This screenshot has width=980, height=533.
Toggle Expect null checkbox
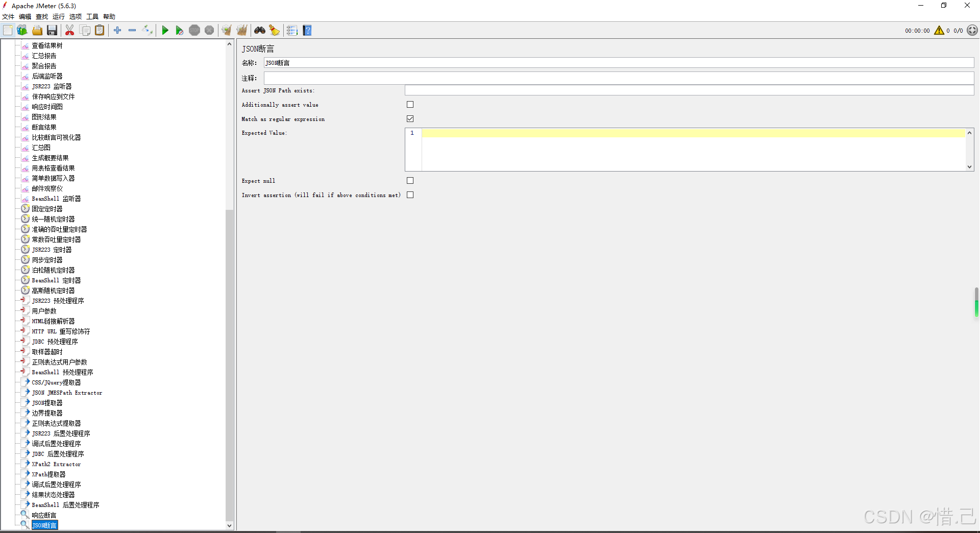pyautogui.click(x=410, y=181)
